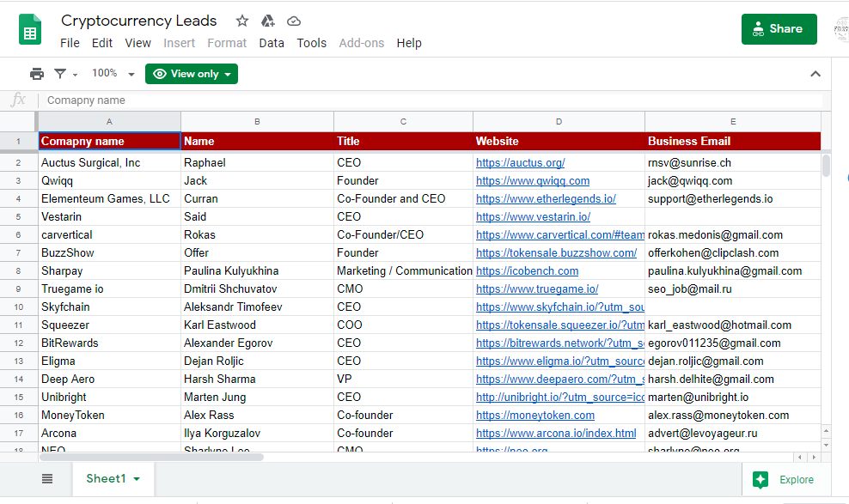Screen dimensions: 849x504
Task: Check the cloud document status icon
Action: click(293, 21)
